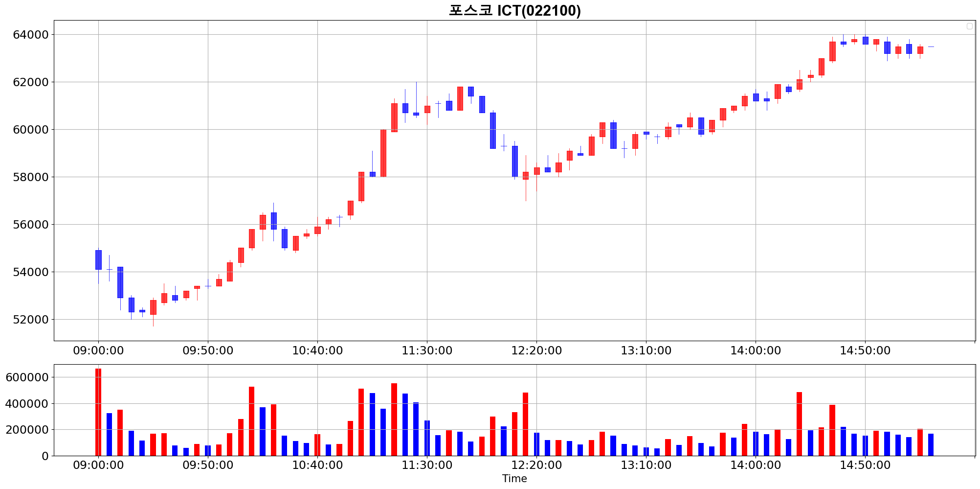Click 09:50:00 label under the volume chart
Viewport: 980px width, 489px height.
pos(208,466)
